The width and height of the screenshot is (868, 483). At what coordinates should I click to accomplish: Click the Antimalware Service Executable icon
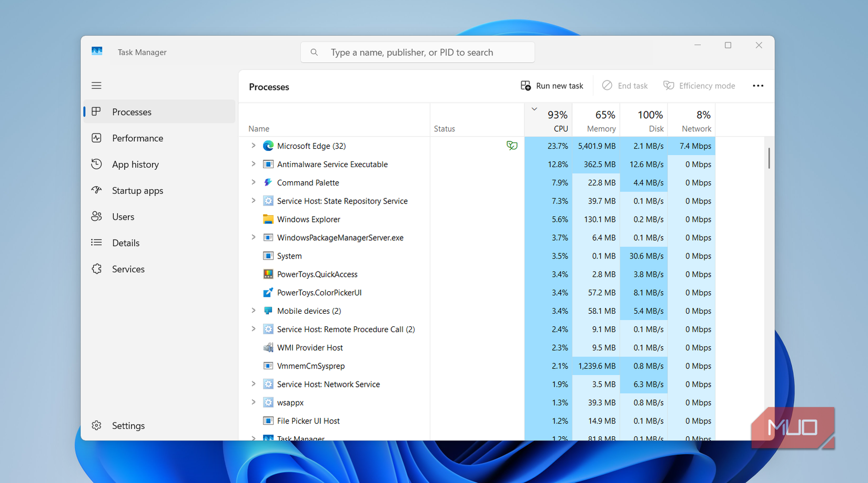[268, 164]
